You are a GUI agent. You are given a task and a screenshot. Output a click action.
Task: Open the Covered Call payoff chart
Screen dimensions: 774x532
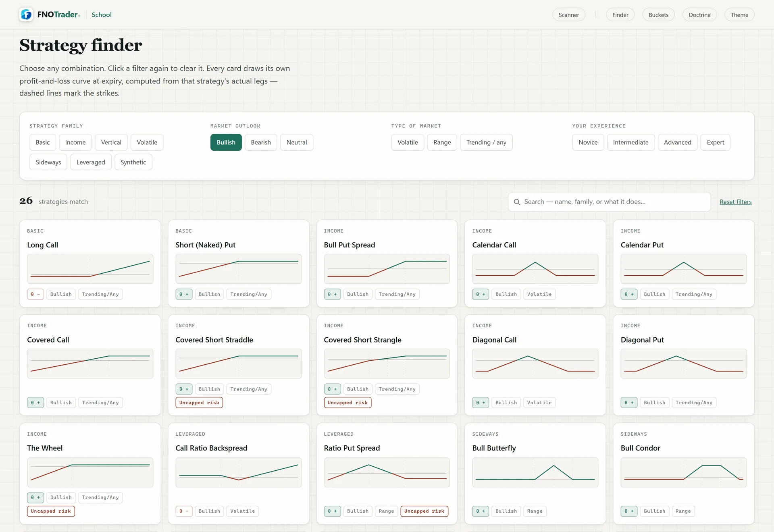[x=90, y=364]
